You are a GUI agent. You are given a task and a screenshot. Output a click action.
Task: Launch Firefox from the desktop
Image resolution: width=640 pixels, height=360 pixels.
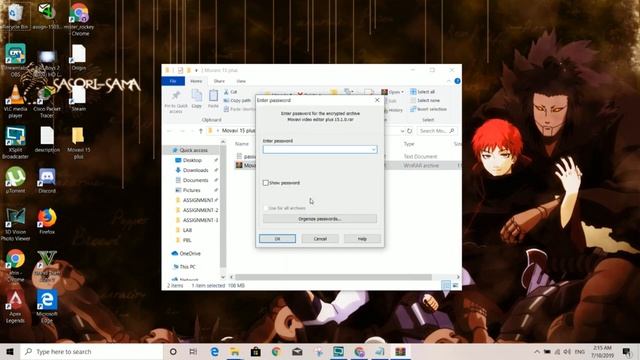47,221
